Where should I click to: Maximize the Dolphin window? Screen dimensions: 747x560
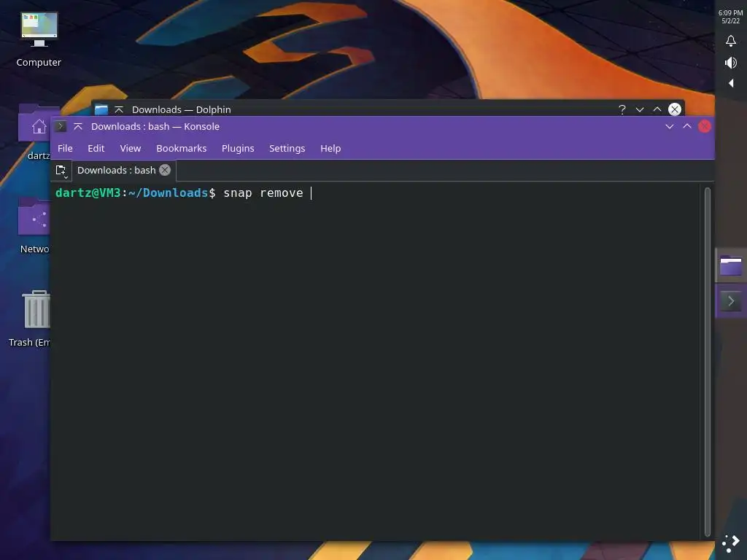point(657,109)
